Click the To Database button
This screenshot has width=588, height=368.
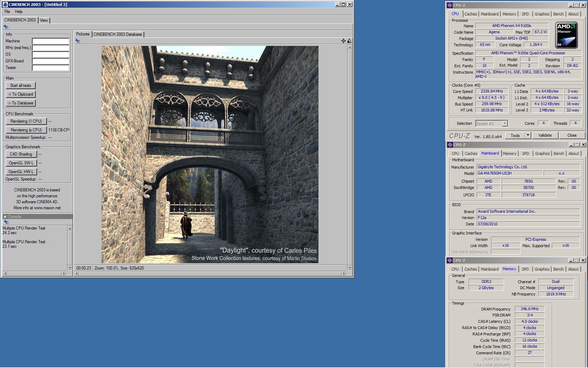[20, 103]
